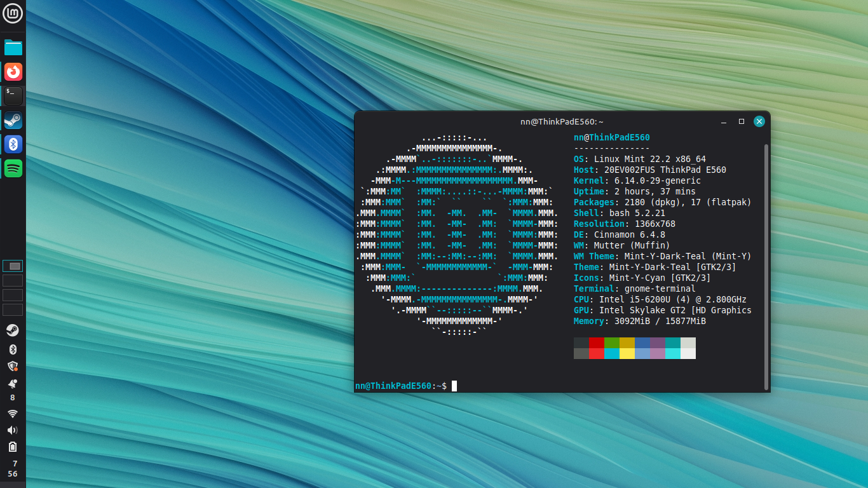Check the battery power applet
The height and width of the screenshot is (488, 868).
13,447
